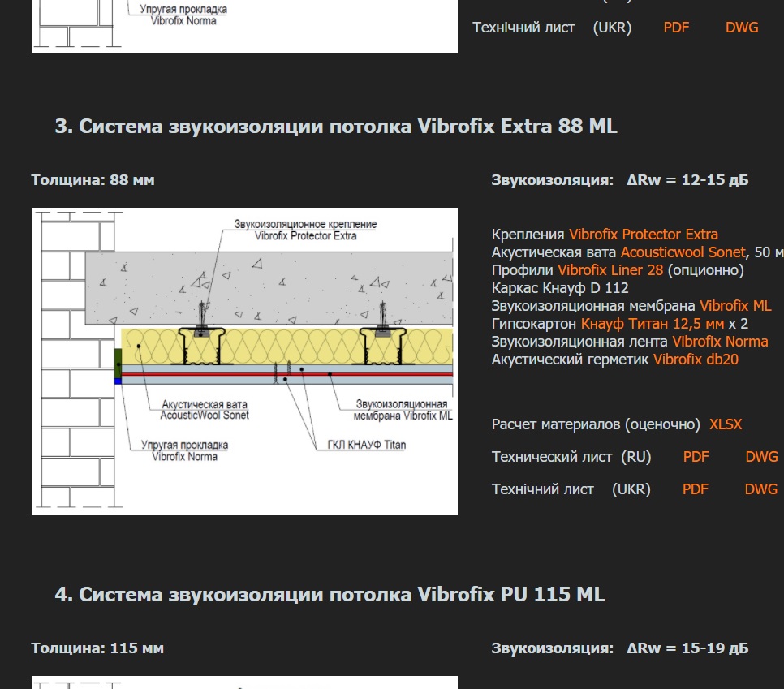Go to Vibrofix db20 sealant link
The width and height of the screenshot is (784, 689).
pyautogui.click(x=696, y=360)
